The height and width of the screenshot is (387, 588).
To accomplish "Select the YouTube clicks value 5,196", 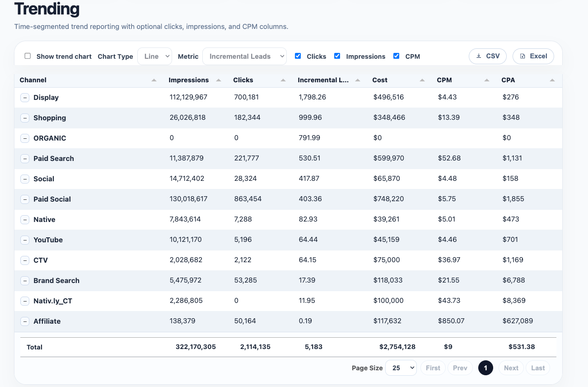I will [x=243, y=240].
